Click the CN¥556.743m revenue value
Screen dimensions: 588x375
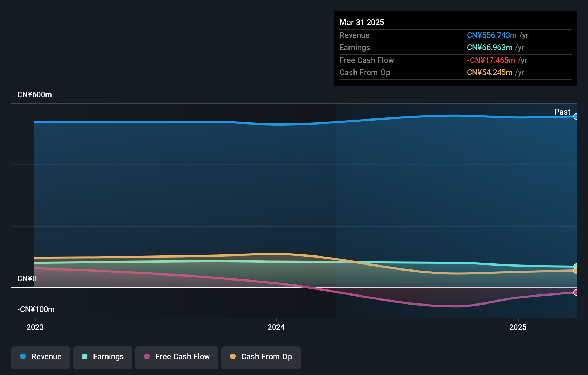[x=492, y=35]
